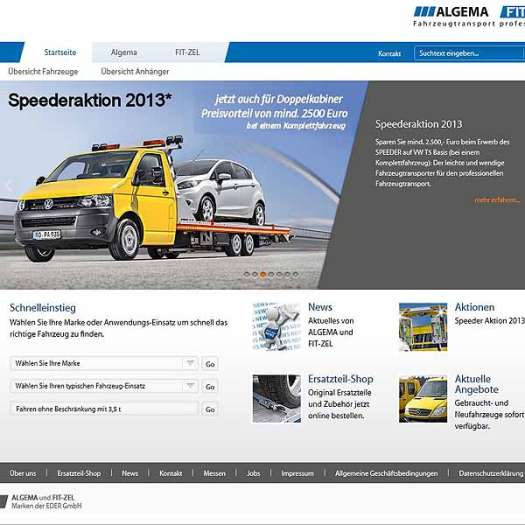
Task: Select the sixth carousel slide dot
Action: point(287,274)
